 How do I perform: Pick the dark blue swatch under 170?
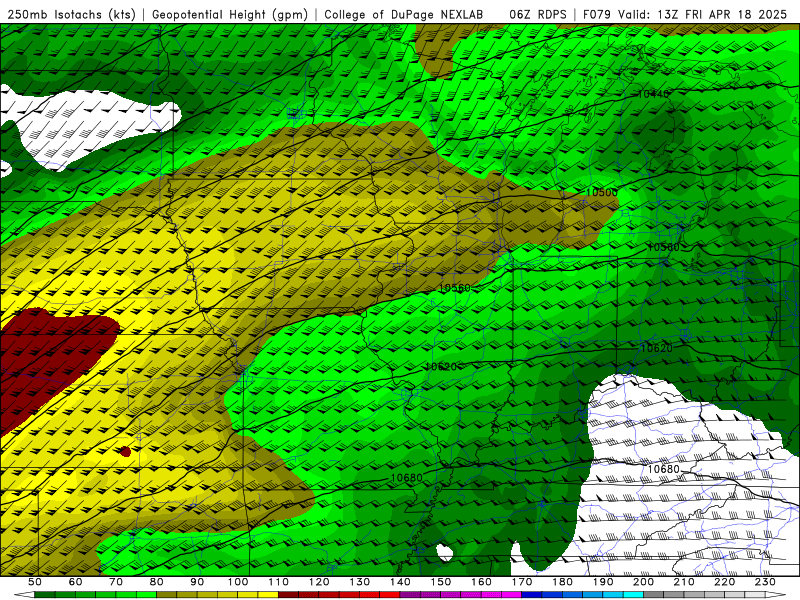point(532,595)
